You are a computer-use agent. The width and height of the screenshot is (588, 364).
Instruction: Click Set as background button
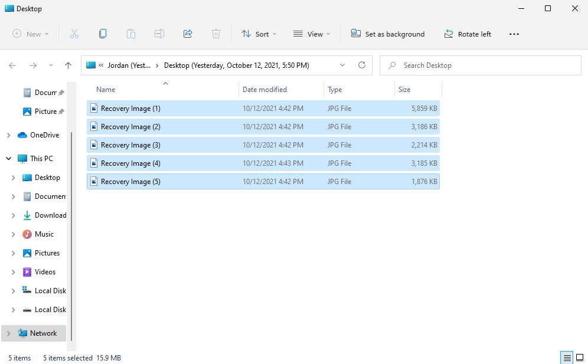tap(388, 34)
